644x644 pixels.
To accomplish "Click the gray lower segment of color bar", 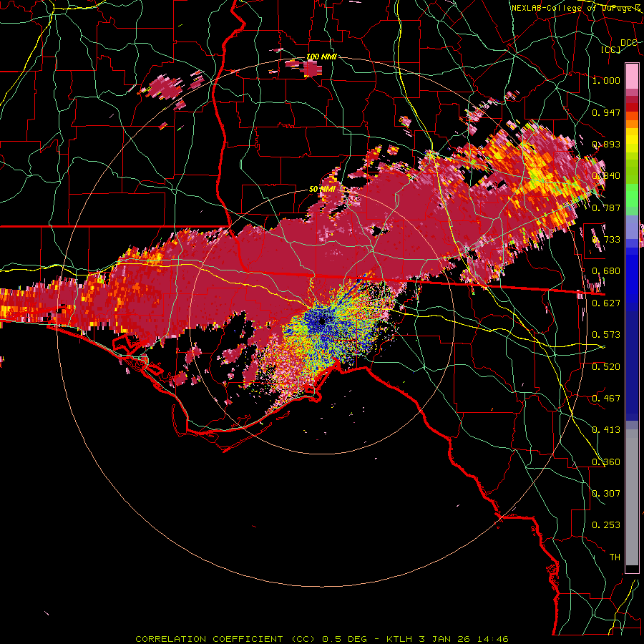I will tap(632, 499).
